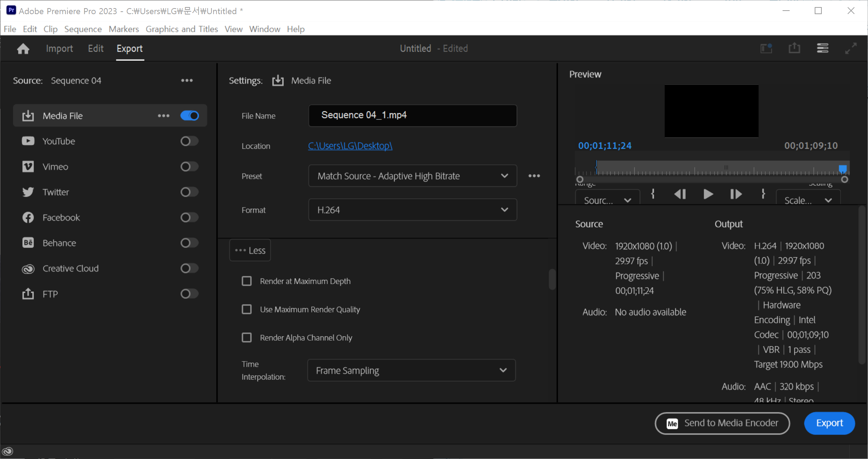Check Render at Maximum Depth
This screenshot has height=459, width=868.
(x=247, y=281)
